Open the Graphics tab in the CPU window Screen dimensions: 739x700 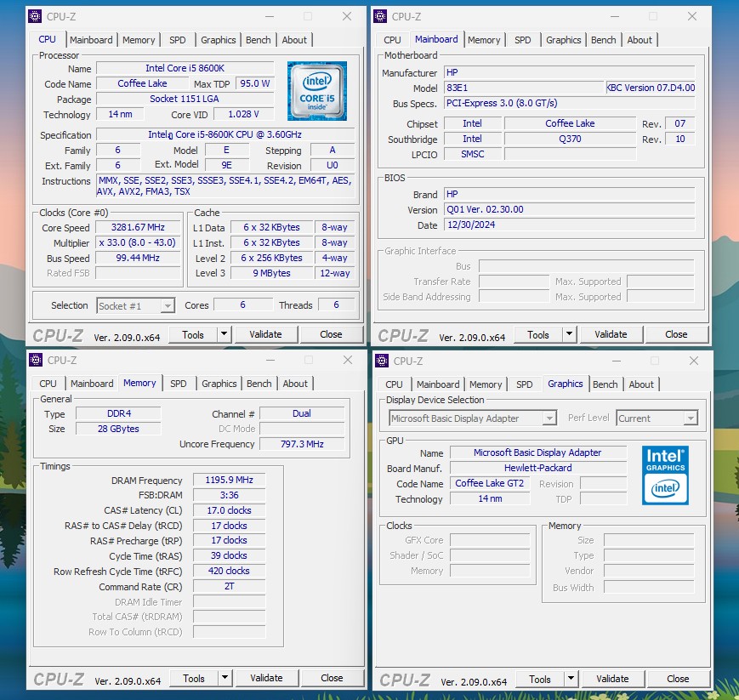219,40
